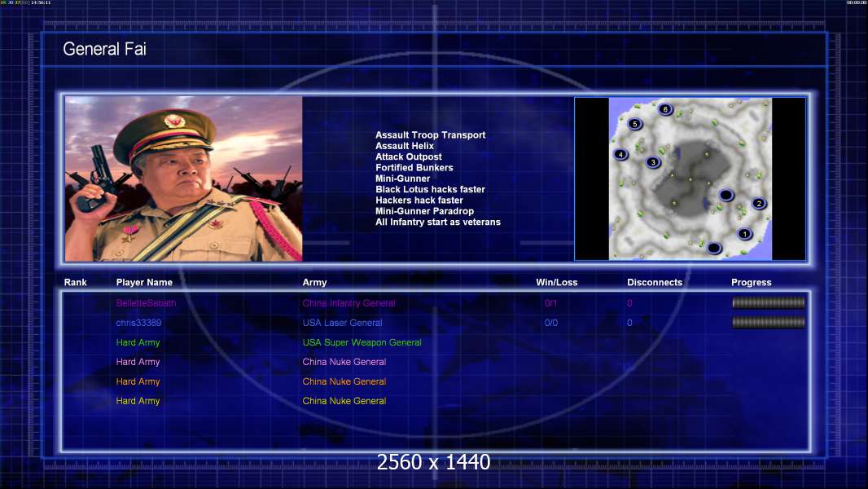Select player name BelletteSabath
This screenshot has width=868, height=489.
(146, 303)
